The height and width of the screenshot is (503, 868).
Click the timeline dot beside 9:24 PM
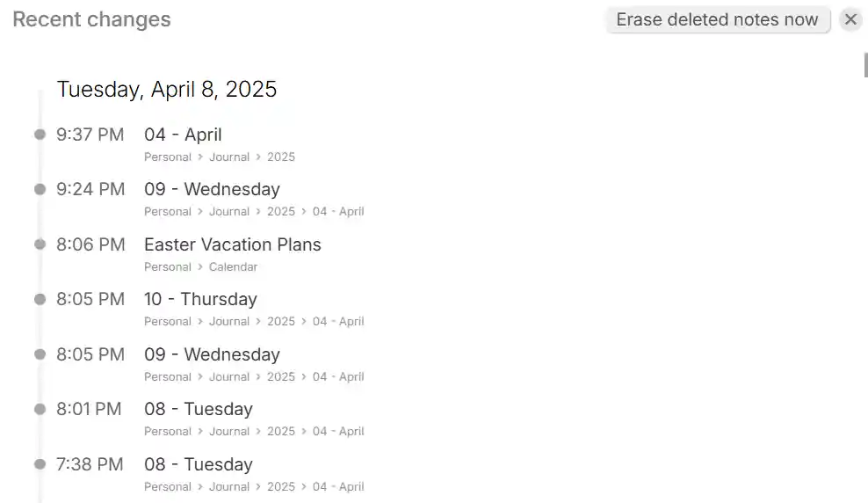pyautogui.click(x=40, y=189)
